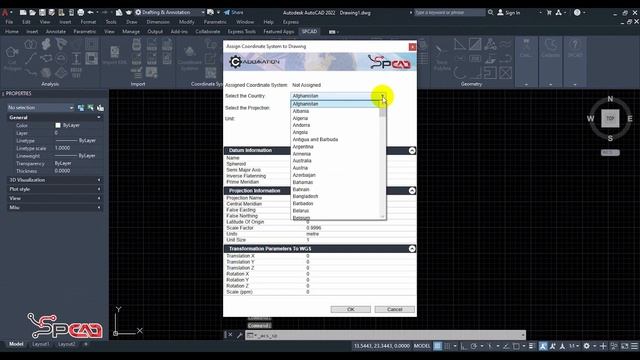Click the Open file folder icon
The height and width of the screenshot is (360, 640).
pos(33,13)
